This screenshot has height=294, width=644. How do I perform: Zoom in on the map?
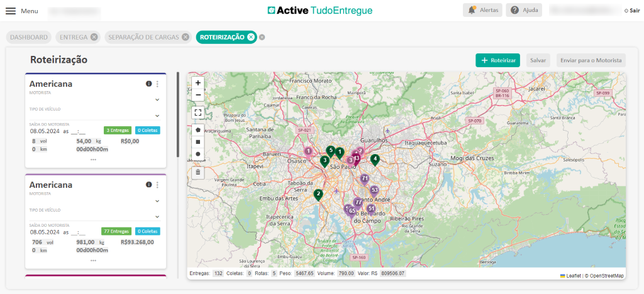(x=198, y=83)
